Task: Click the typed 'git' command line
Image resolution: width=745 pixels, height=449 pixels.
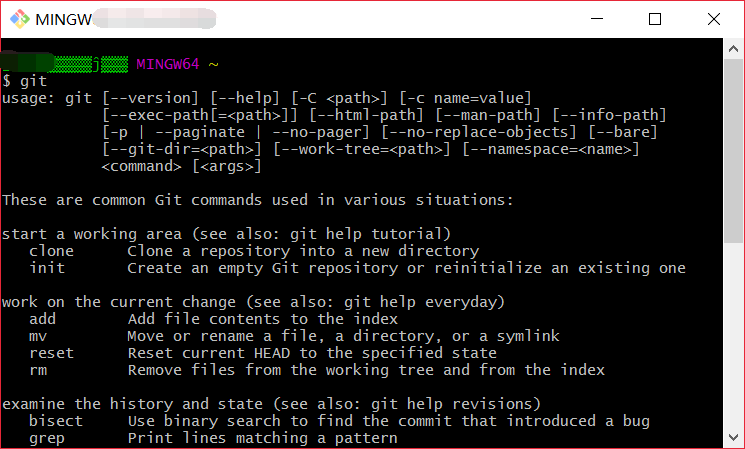Action: 25,81
